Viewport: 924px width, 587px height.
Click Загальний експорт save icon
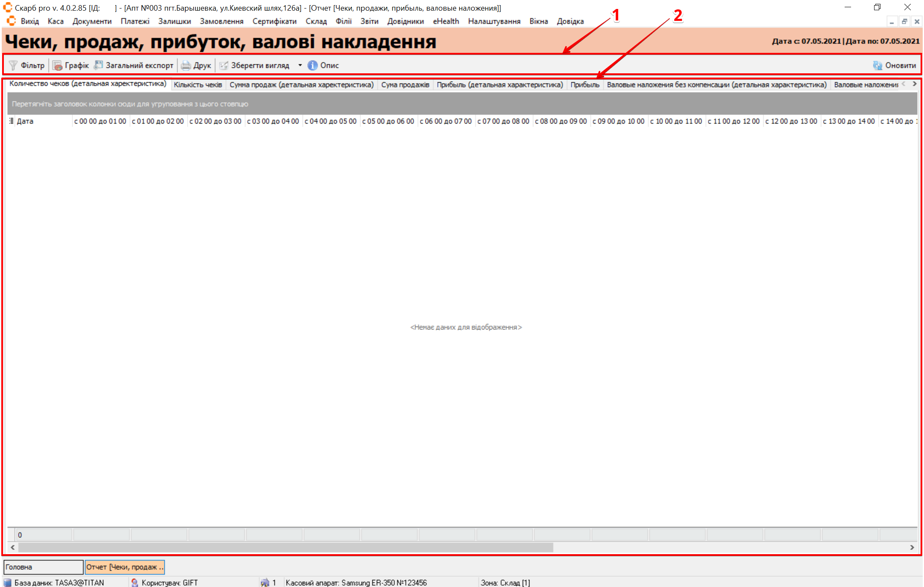click(99, 65)
